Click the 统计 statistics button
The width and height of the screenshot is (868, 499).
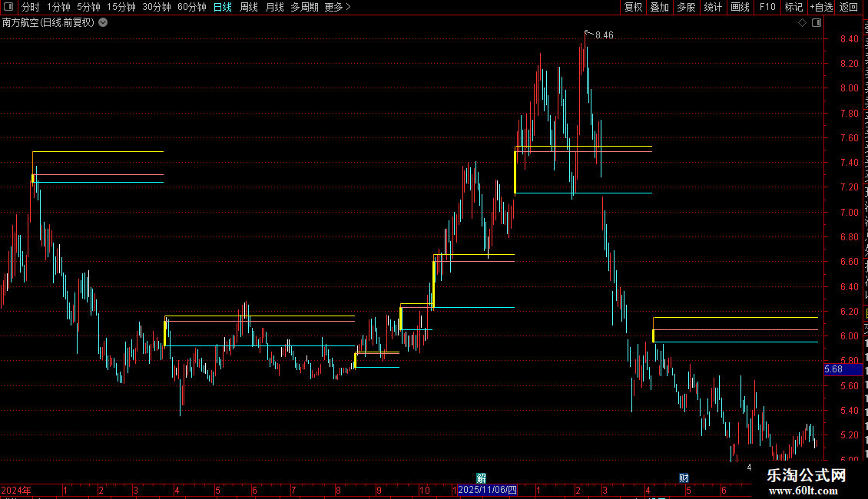pos(712,7)
